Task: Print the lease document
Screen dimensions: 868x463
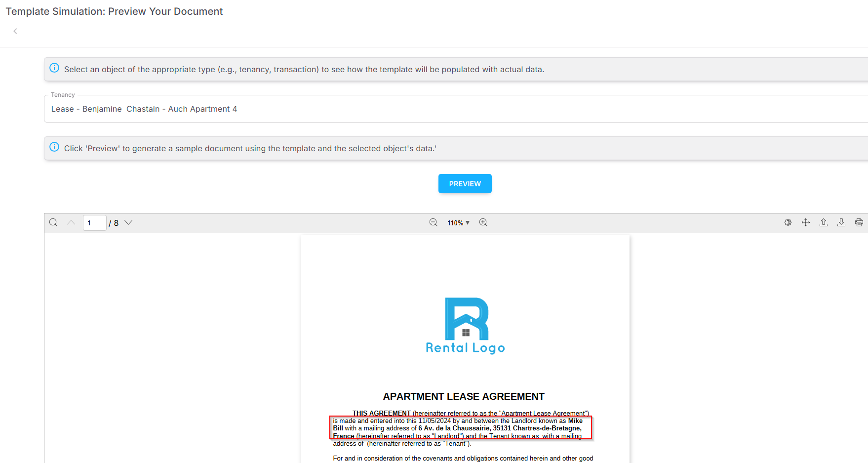Action: (x=859, y=223)
